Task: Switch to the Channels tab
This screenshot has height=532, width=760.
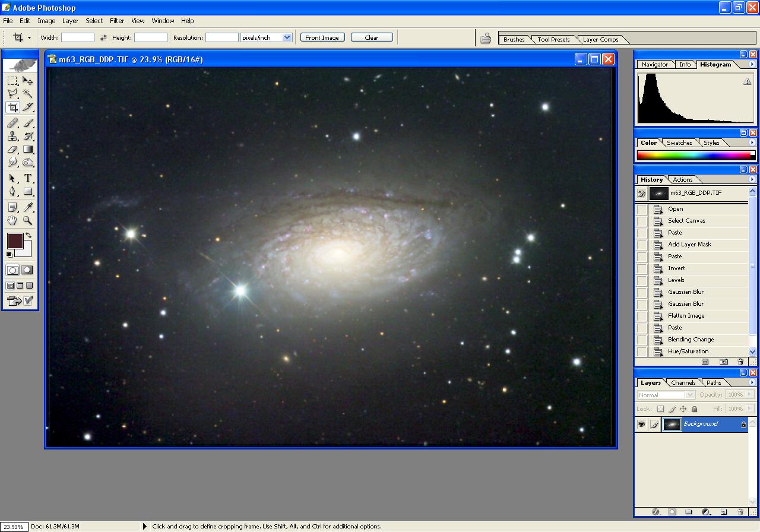Action: click(x=683, y=383)
